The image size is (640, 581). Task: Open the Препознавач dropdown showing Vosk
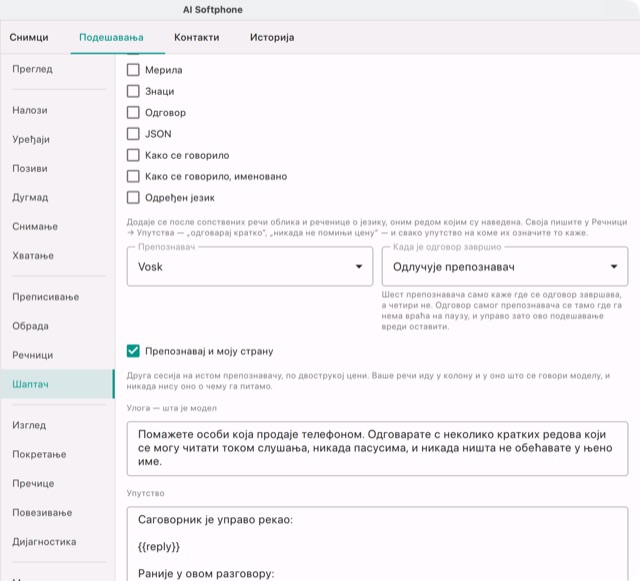[x=250, y=267]
